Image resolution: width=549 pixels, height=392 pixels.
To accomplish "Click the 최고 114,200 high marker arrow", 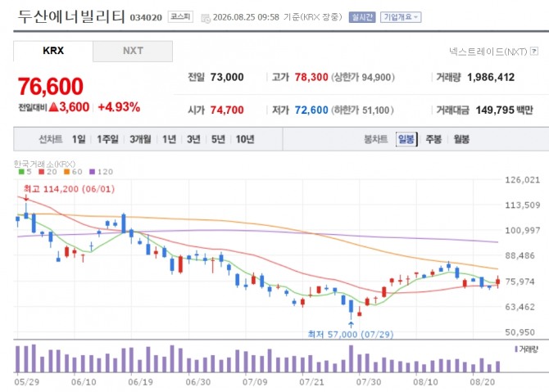I will [26, 198].
